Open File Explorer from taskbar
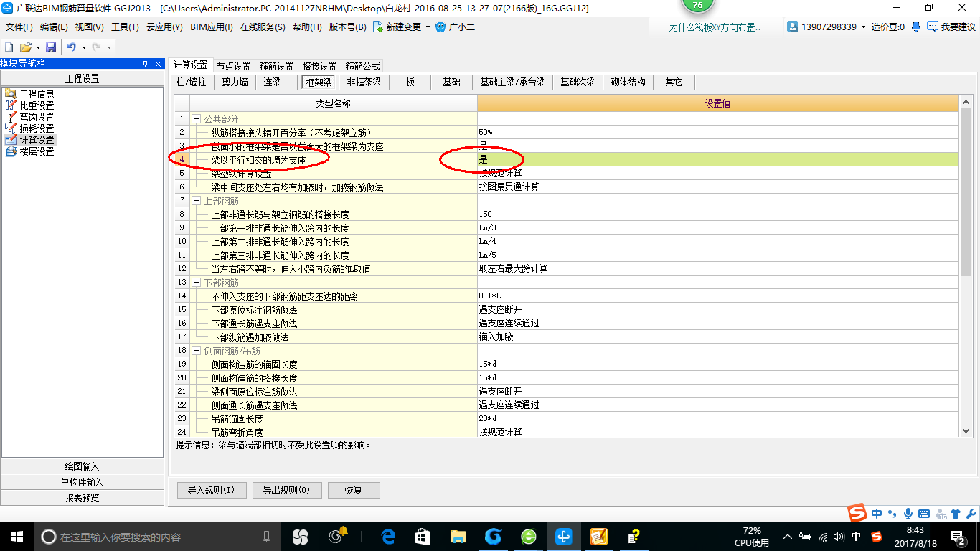 pos(458,537)
